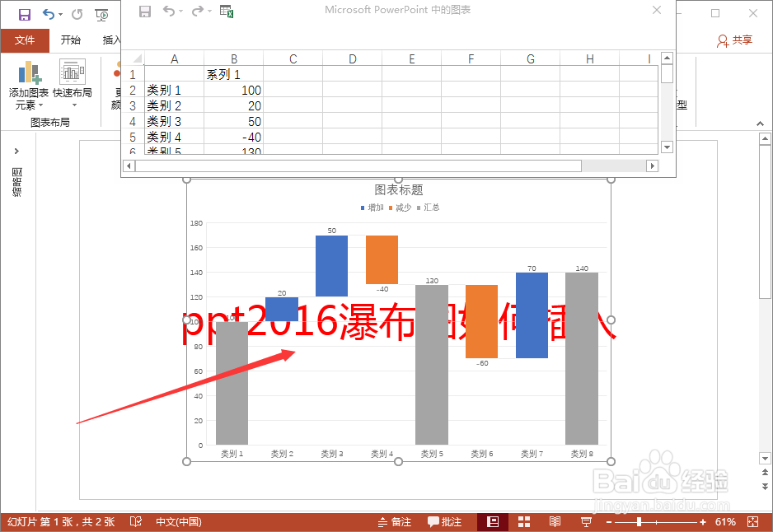This screenshot has height=532, width=773.
Task: Click the 中文(中国) language indicator
Action: 179,521
